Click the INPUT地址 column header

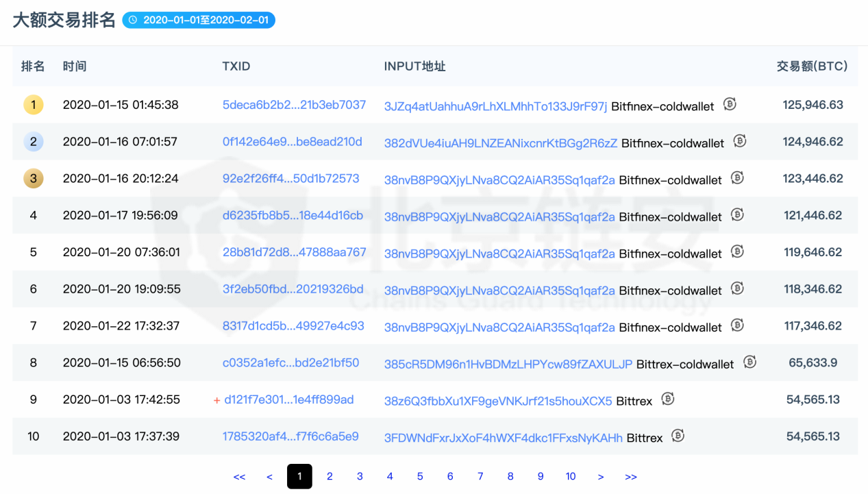pos(414,66)
